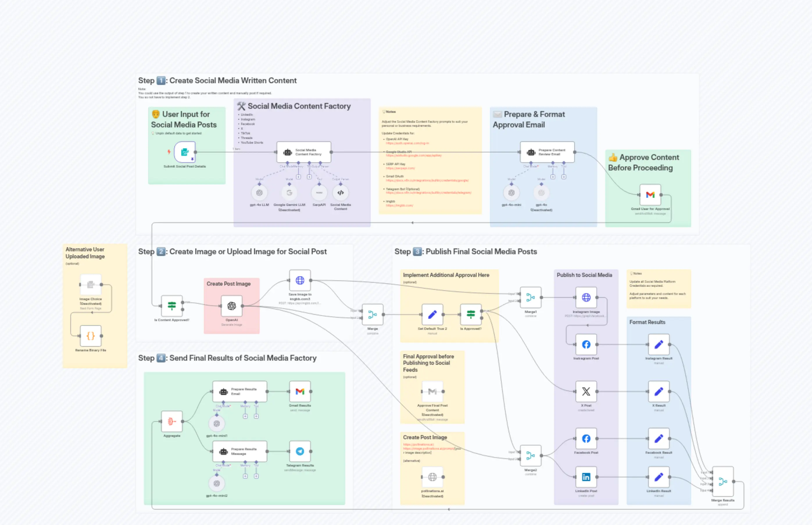
Task: Click the Save Image to imgbb.com HTTP node
Action: [300, 281]
